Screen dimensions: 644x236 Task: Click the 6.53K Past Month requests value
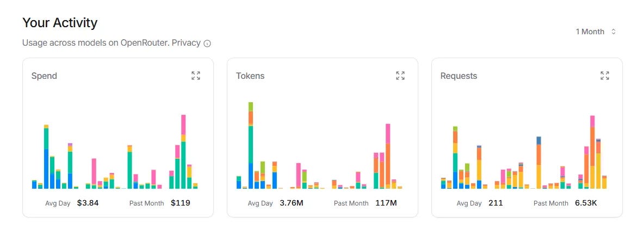[586, 203]
